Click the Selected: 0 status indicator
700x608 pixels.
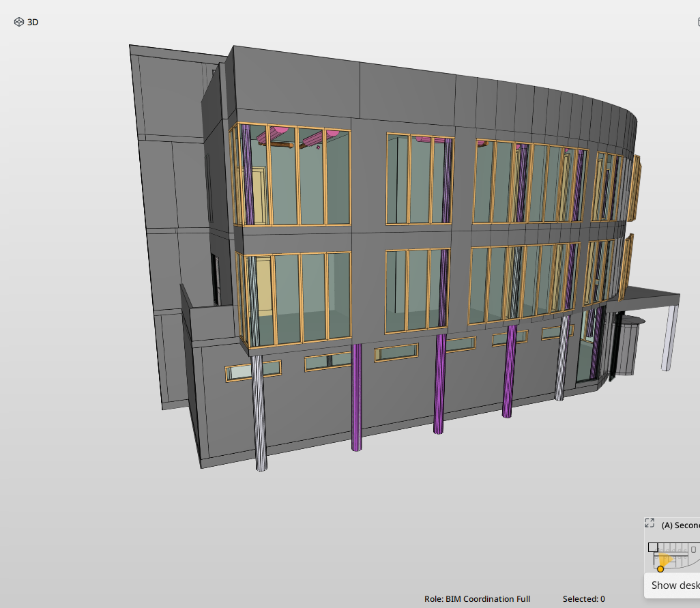tap(584, 598)
